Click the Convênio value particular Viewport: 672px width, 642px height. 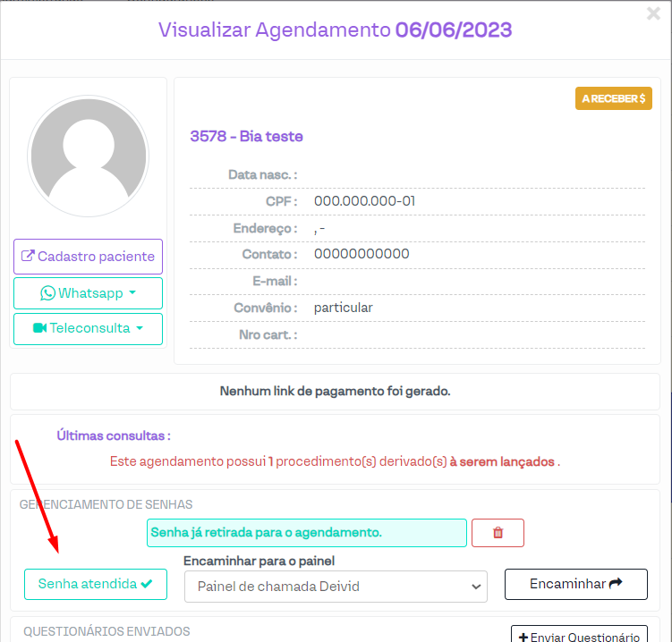point(343,308)
